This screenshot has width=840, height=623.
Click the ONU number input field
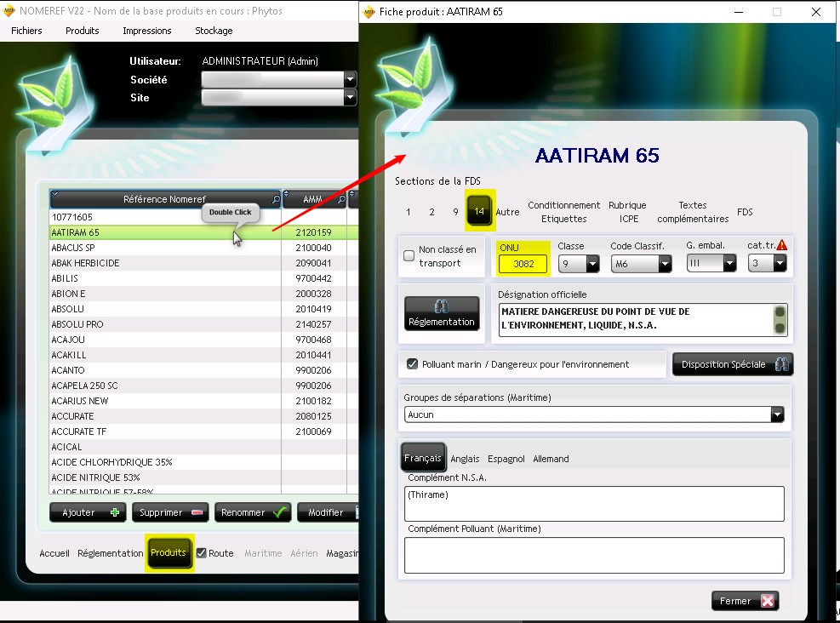(x=523, y=264)
